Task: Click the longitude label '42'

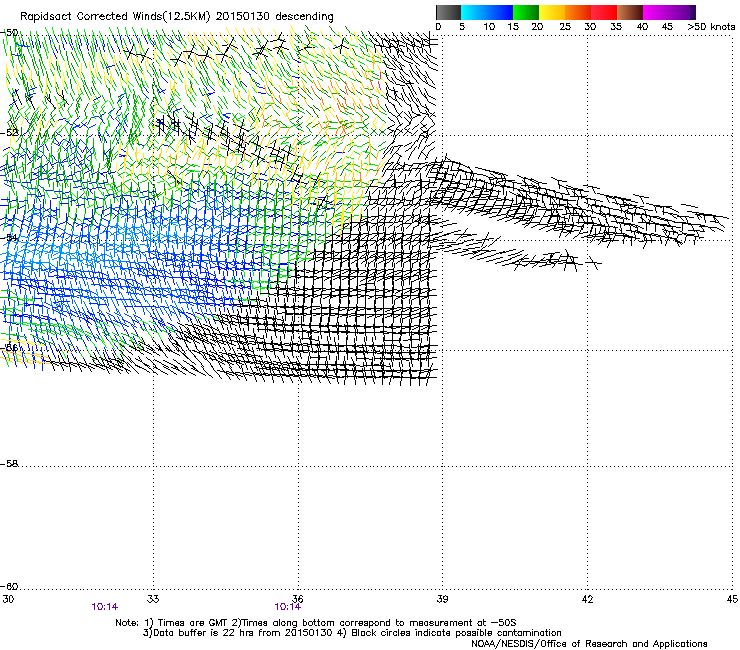Action: 587,599
